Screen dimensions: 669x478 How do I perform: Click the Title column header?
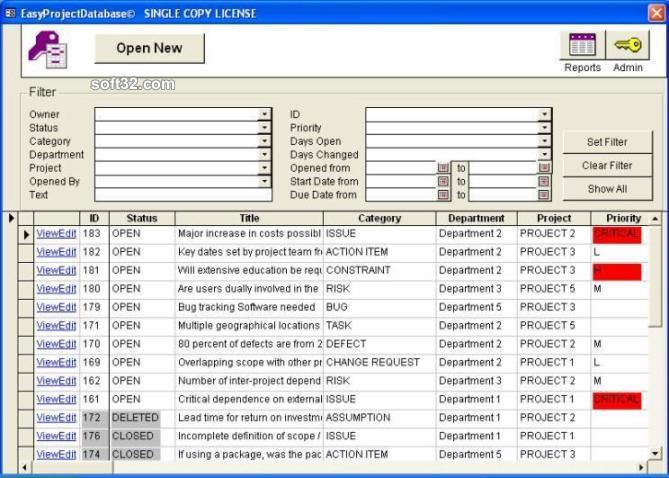click(249, 219)
